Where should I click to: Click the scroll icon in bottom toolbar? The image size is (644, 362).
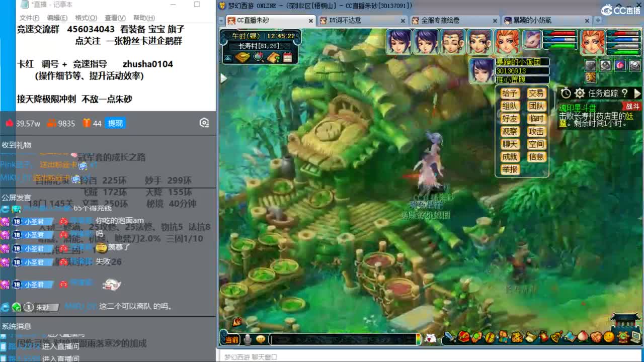[530, 337]
